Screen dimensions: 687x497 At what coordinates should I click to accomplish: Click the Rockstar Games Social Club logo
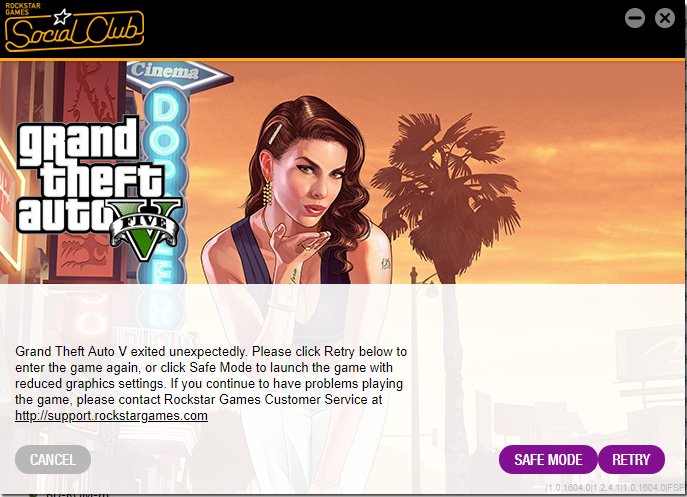point(74,28)
